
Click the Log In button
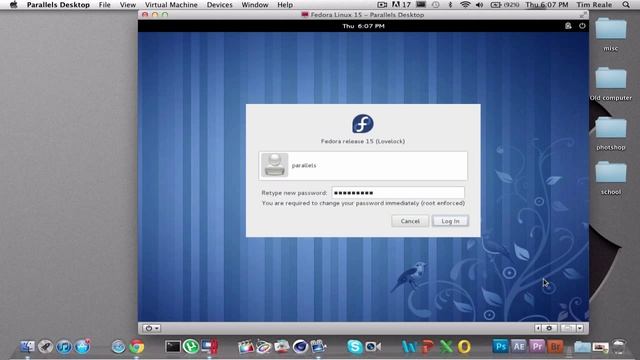pyautogui.click(x=450, y=221)
